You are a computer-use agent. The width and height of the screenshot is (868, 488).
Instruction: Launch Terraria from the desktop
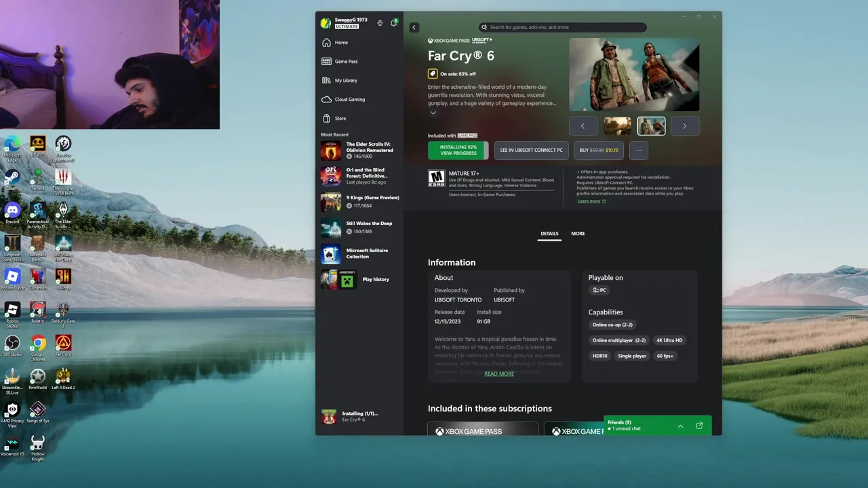[x=38, y=180]
